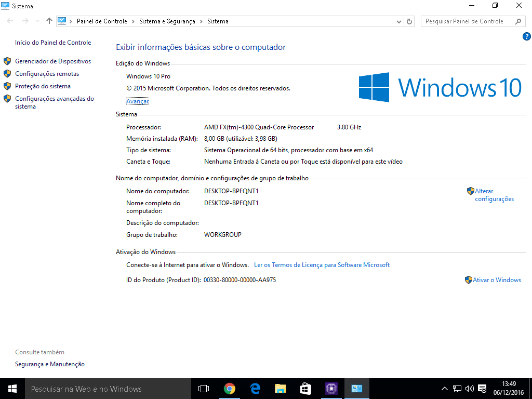Image resolution: width=532 pixels, height=399 pixels.
Task: Click the Avançar link
Action: 137,101
